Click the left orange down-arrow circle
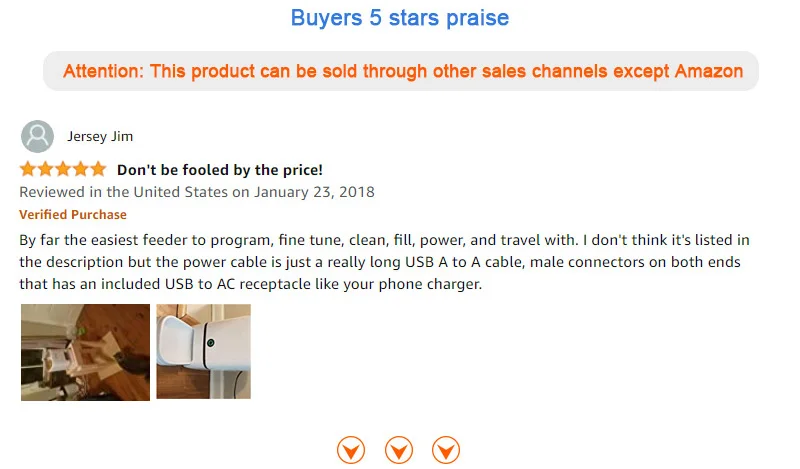This screenshot has height=469, width=800. [351, 450]
